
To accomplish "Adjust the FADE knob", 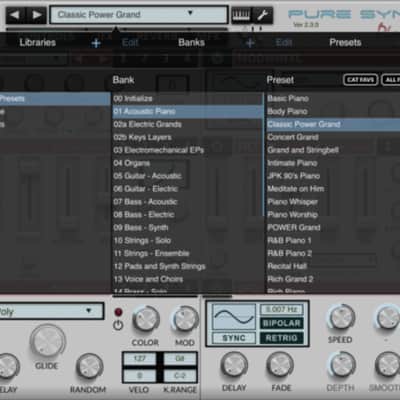I will [279, 365].
